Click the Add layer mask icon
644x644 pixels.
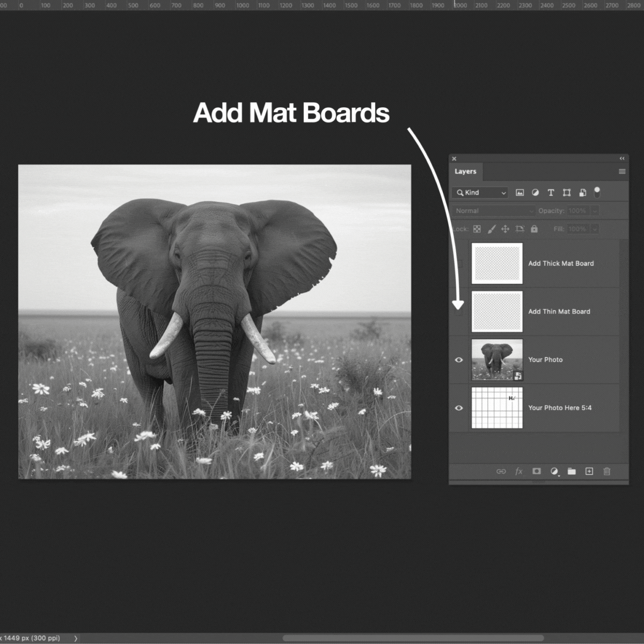point(536,471)
